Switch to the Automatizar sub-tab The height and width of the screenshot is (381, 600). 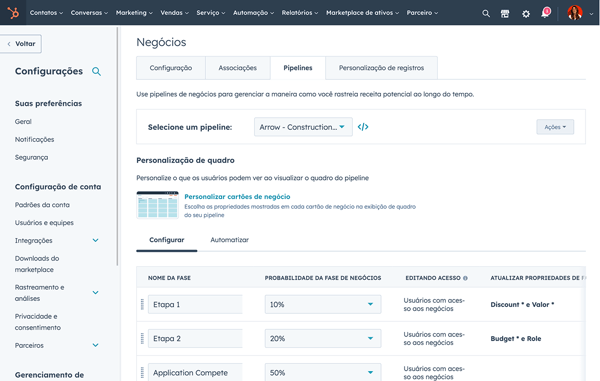[x=229, y=240]
